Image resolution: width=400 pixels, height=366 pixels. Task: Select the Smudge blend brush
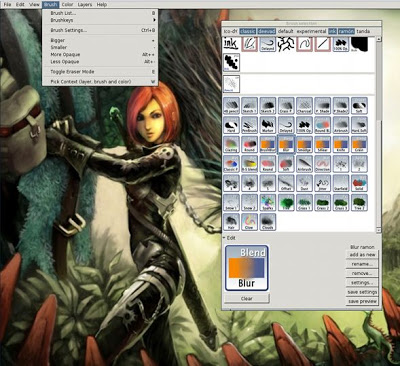pyautogui.click(x=304, y=144)
